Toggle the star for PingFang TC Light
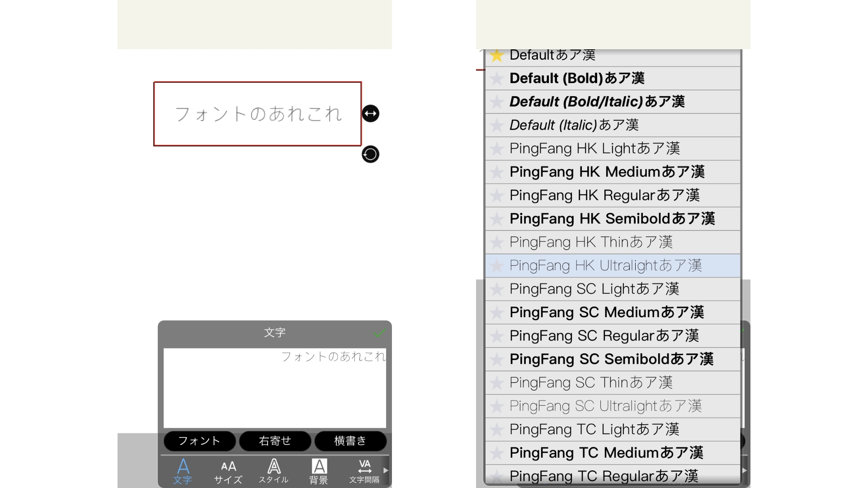Viewport: 868px width, 488px height. (x=497, y=429)
